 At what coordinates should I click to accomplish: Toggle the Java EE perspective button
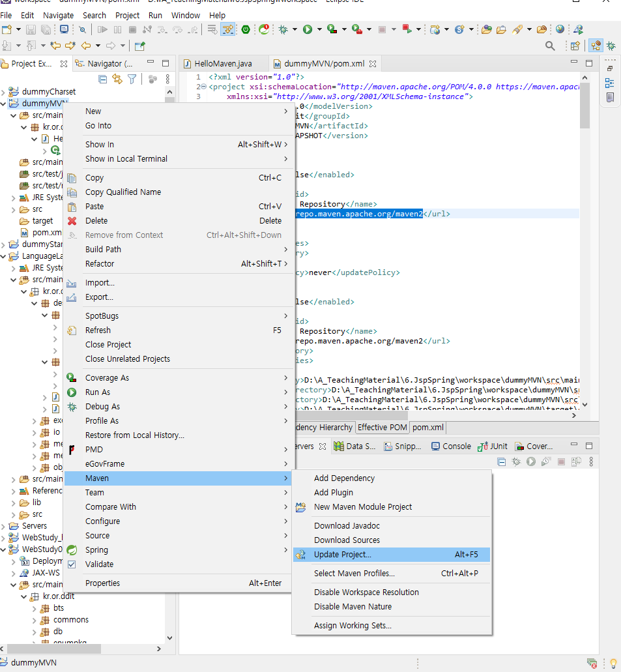[x=596, y=46]
